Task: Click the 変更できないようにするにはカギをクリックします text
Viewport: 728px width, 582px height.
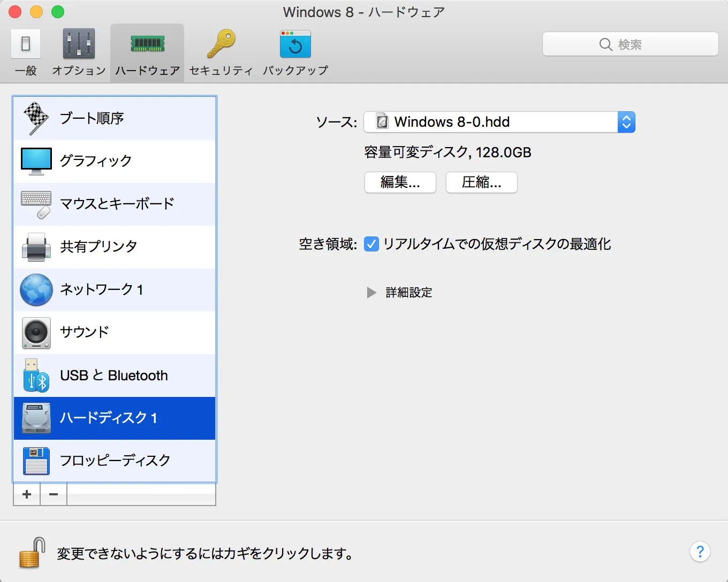Action: coord(204,554)
